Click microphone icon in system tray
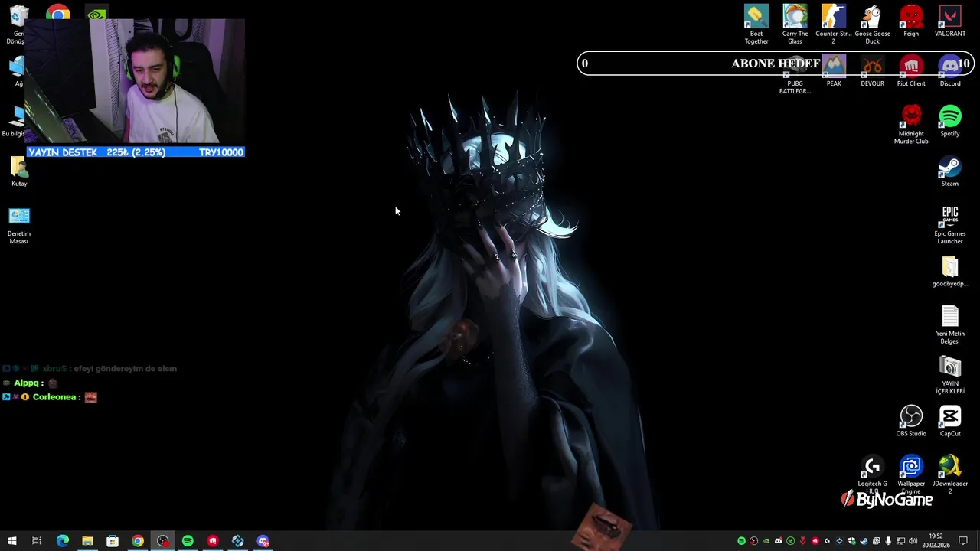The width and height of the screenshot is (980, 551). tap(888, 541)
